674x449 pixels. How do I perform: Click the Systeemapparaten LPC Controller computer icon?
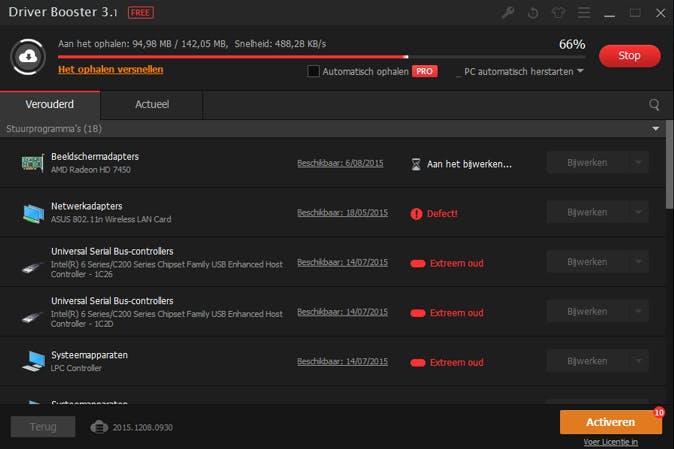point(34,361)
